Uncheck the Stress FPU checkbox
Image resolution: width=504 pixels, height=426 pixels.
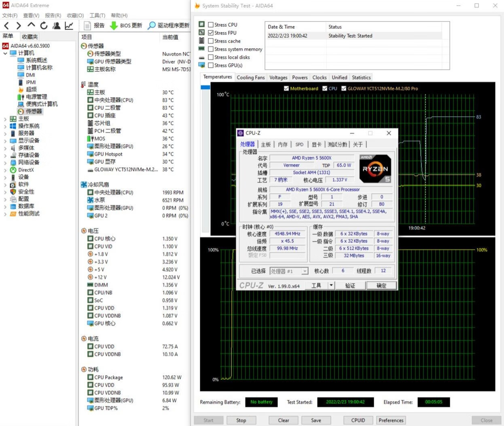[x=211, y=33]
